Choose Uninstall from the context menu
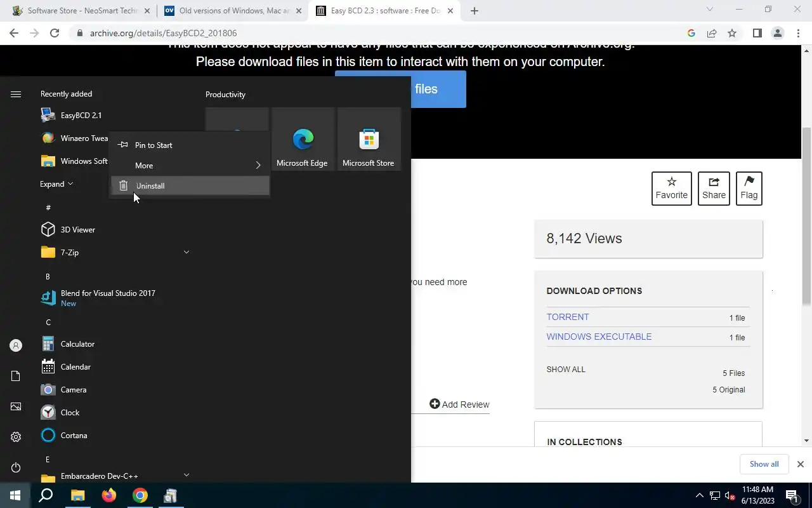The height and width of the screenshot is (508, 812). click(190, 186)
